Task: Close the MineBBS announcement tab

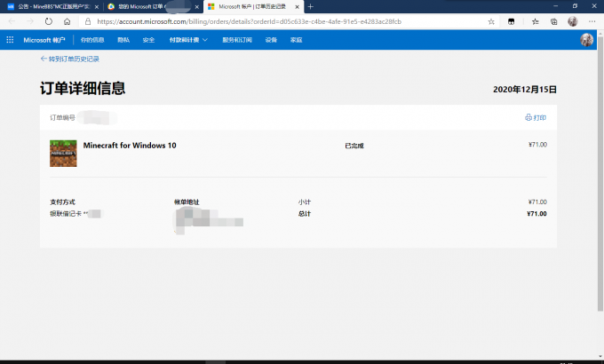Action: pos(96,6)
